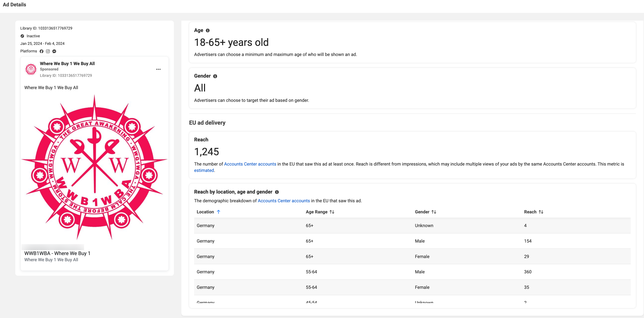
Task: Click the Gender info icon
Action: (x=215, y=76)
